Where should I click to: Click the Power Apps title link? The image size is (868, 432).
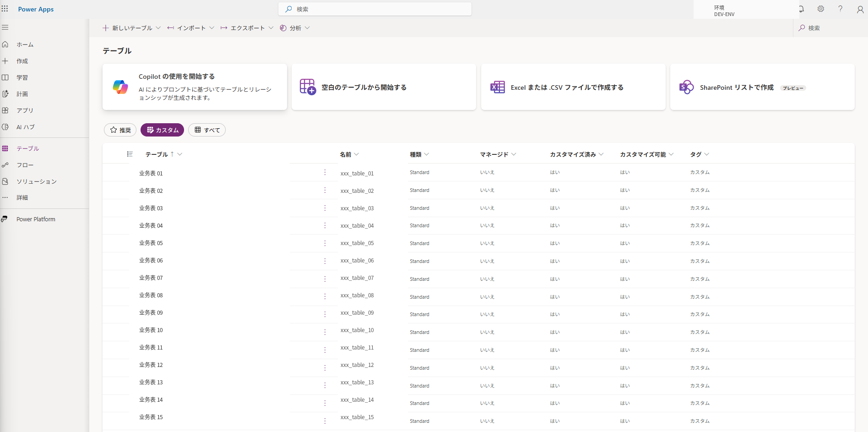[36, 9]
